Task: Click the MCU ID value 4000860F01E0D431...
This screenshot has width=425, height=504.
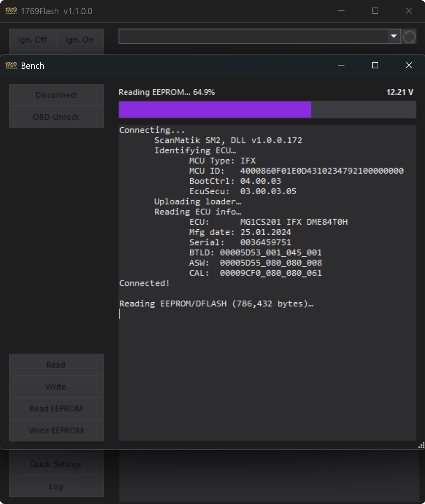Action: [322, 171]
